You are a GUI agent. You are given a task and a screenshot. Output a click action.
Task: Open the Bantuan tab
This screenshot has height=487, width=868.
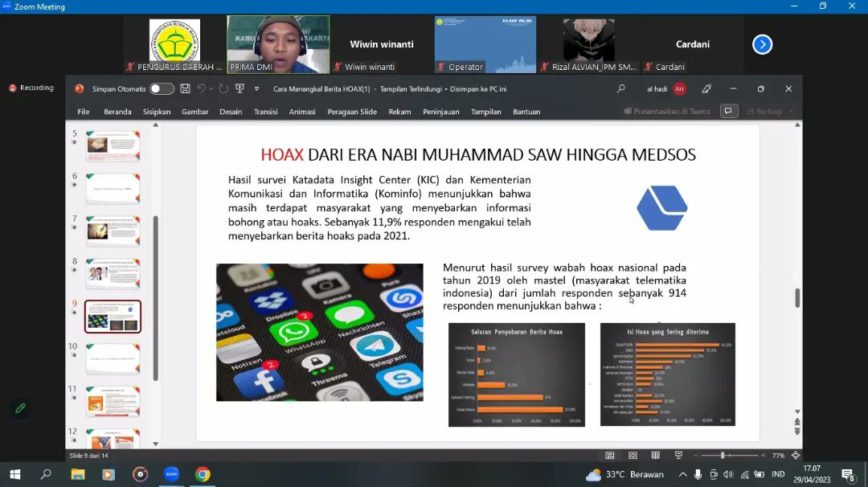pos(526,111)
